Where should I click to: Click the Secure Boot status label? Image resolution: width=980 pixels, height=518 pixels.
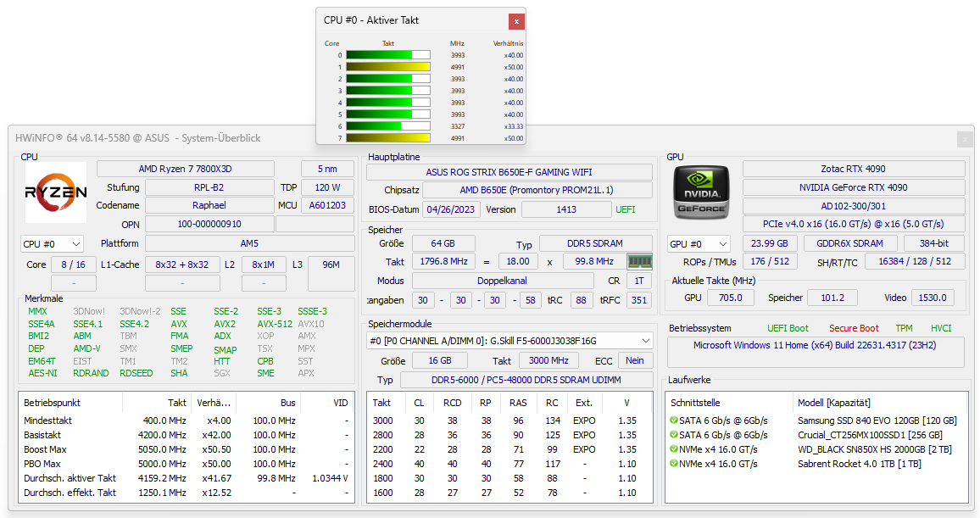click(853, 328)
